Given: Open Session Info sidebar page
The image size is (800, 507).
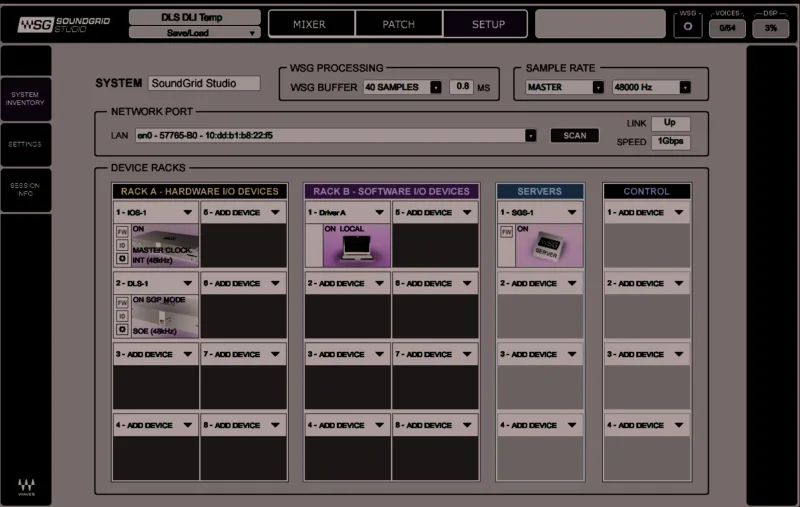Looking at the screenshot, I should [26, 190].
